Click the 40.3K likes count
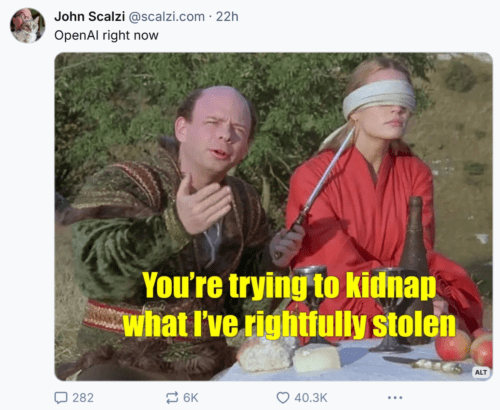This screenshot has height=410, width=500. tap(311, 398)
